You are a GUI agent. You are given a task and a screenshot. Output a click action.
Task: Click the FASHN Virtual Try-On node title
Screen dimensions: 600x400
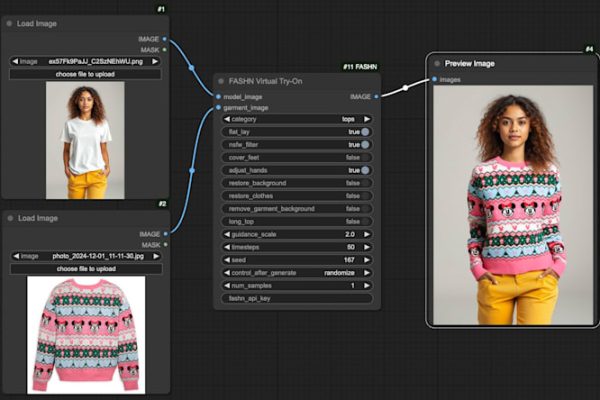(265, 81)
